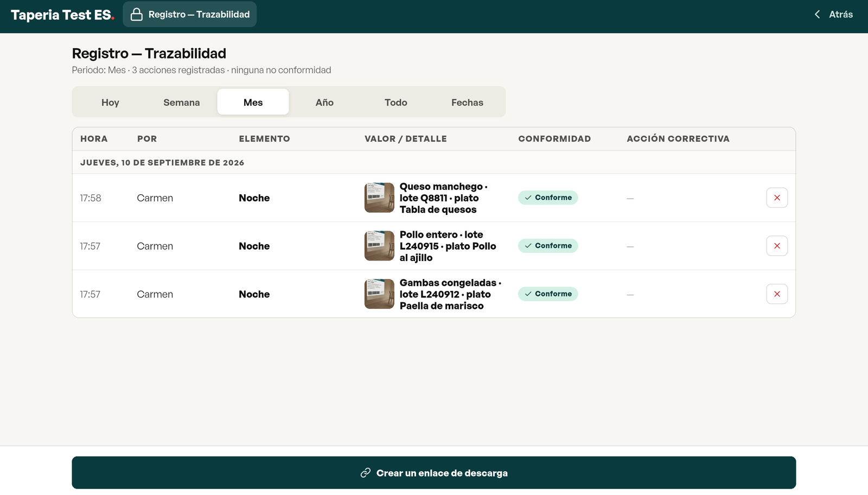Image resolution: width=868 pixels, height=495 pixels.
Task: Click the 17:58 time cell
Action: pyautogui.click(x=91, y=198)
